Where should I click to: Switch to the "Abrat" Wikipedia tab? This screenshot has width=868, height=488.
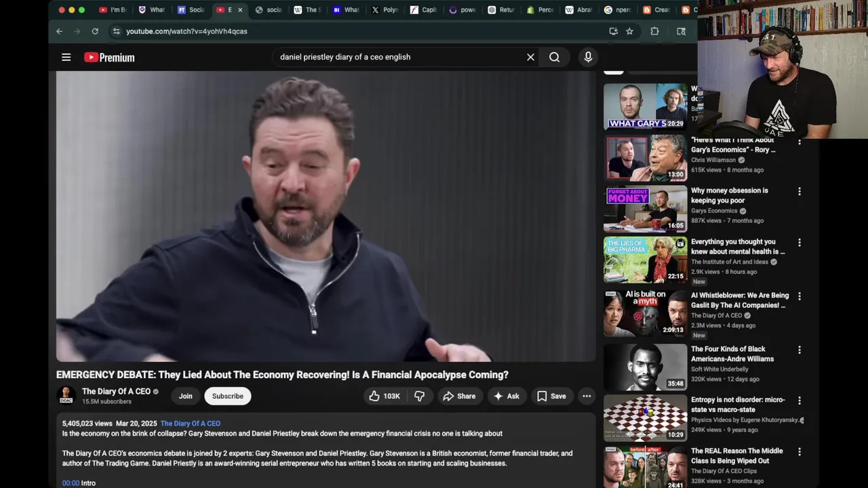pos(580,10)
